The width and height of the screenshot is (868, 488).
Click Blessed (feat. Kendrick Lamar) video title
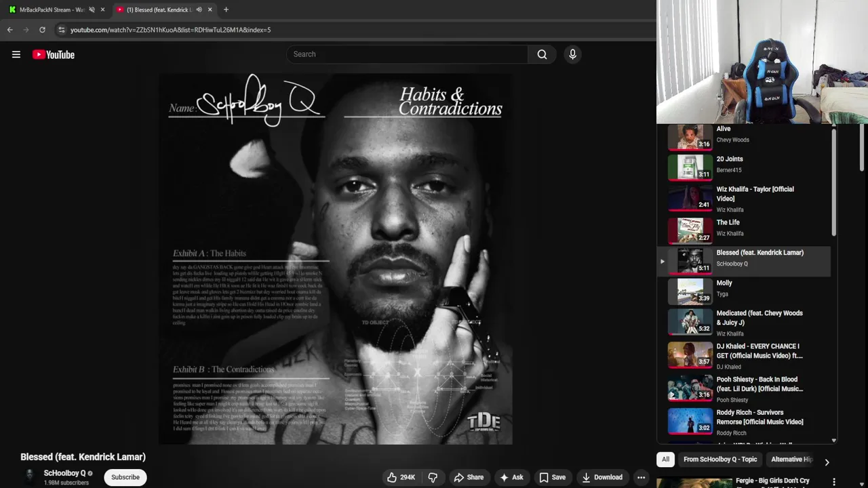tap(83, 457)
